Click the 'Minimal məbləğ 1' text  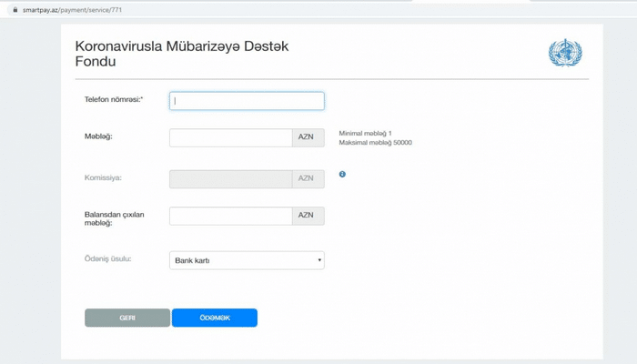click(365, 133)
